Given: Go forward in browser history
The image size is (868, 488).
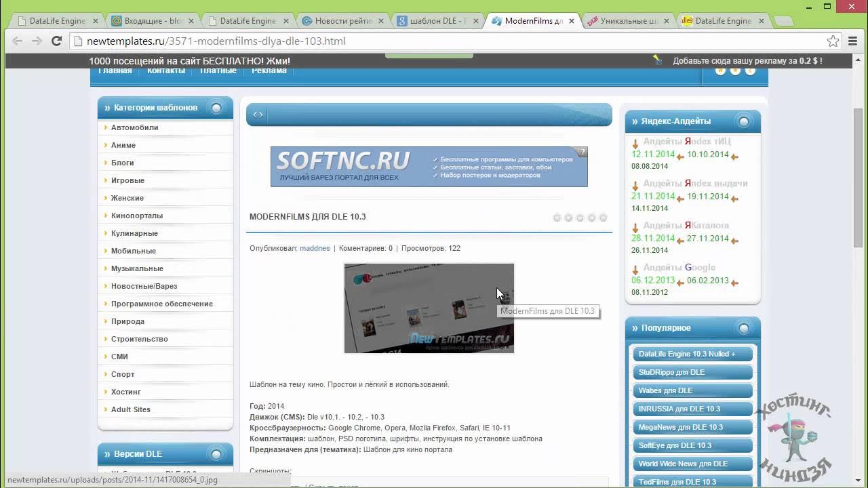Looking at the screenshot, I should pyautogui.click(x=37, y=41).
